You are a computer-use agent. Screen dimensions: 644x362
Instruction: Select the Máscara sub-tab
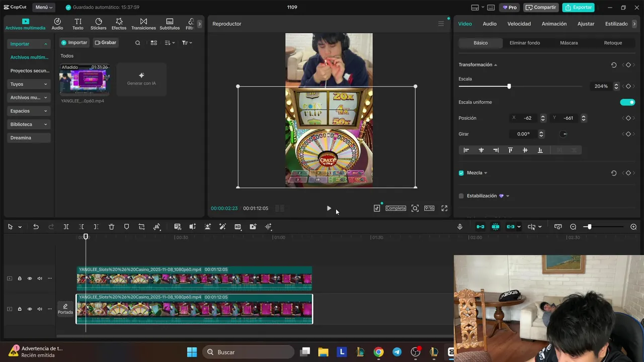569,43
